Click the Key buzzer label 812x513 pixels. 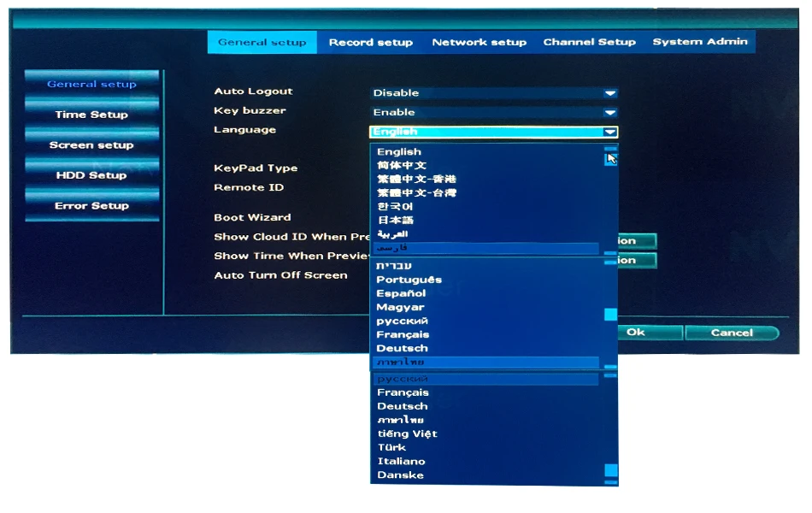250,110
